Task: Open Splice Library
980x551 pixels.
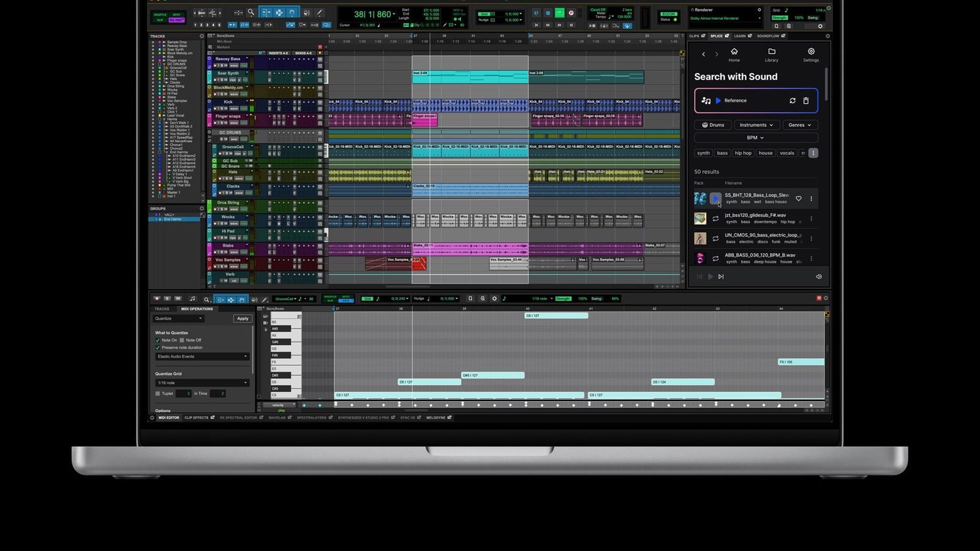Action: pos(772,55)
